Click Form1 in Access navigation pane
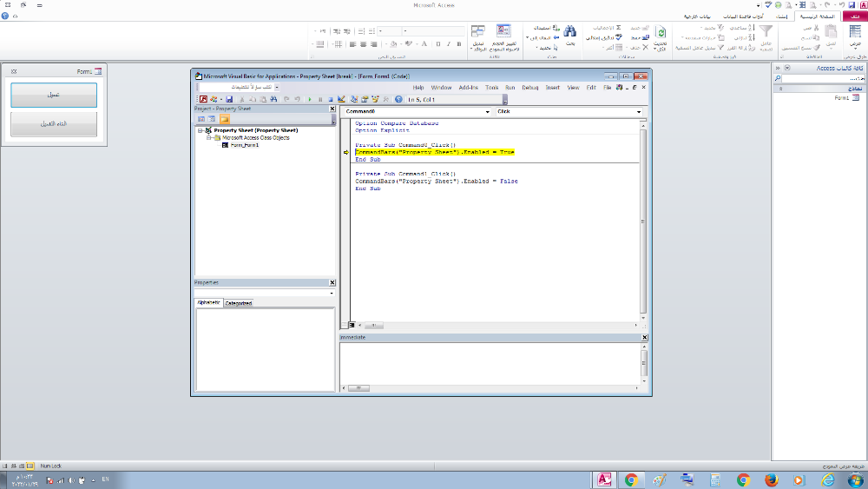 [842, 98]
